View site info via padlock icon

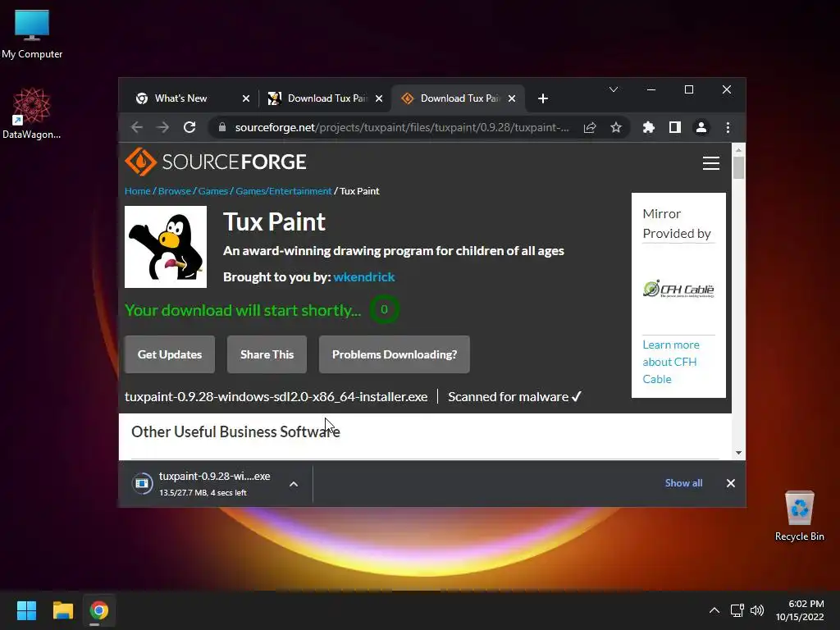(222, 127)
